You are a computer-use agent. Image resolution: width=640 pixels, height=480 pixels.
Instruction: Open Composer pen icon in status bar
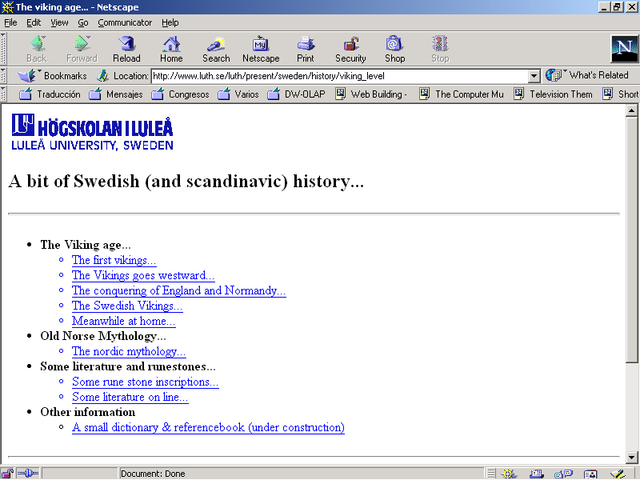pyautogui.click(x=618, y=474)
